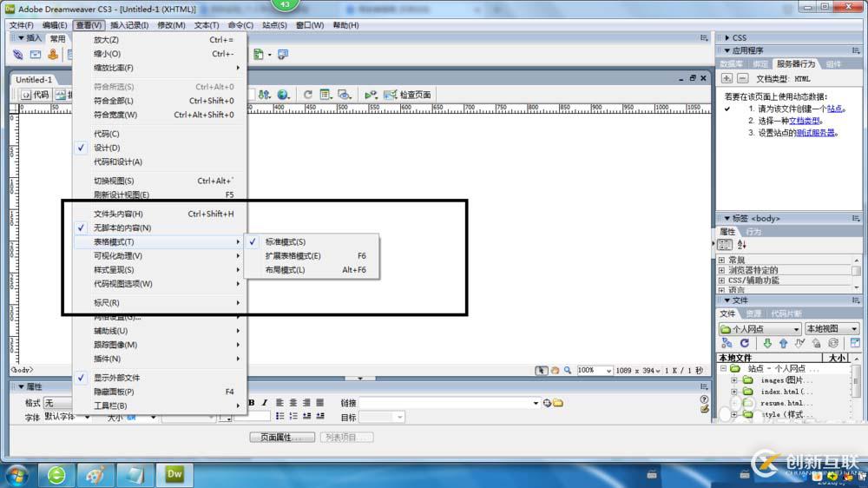Expand the General category in Tag panel
The image size is (868, 488).
pos(721,260)
